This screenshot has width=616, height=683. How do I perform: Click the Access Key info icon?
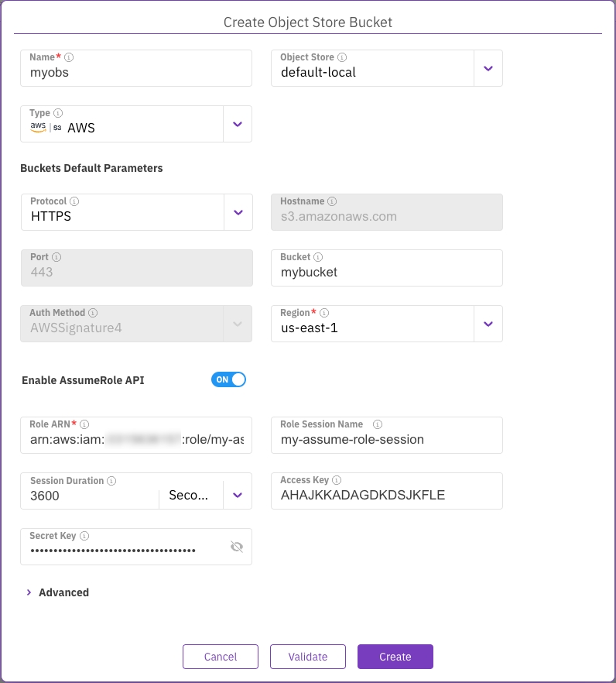(337, 480)
